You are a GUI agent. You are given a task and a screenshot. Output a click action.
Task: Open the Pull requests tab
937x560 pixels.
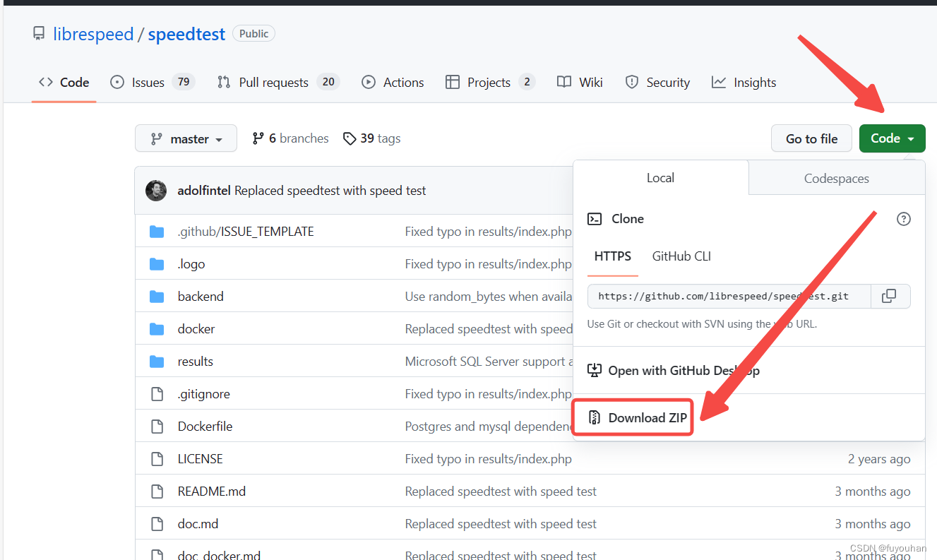tap(278, 83)
